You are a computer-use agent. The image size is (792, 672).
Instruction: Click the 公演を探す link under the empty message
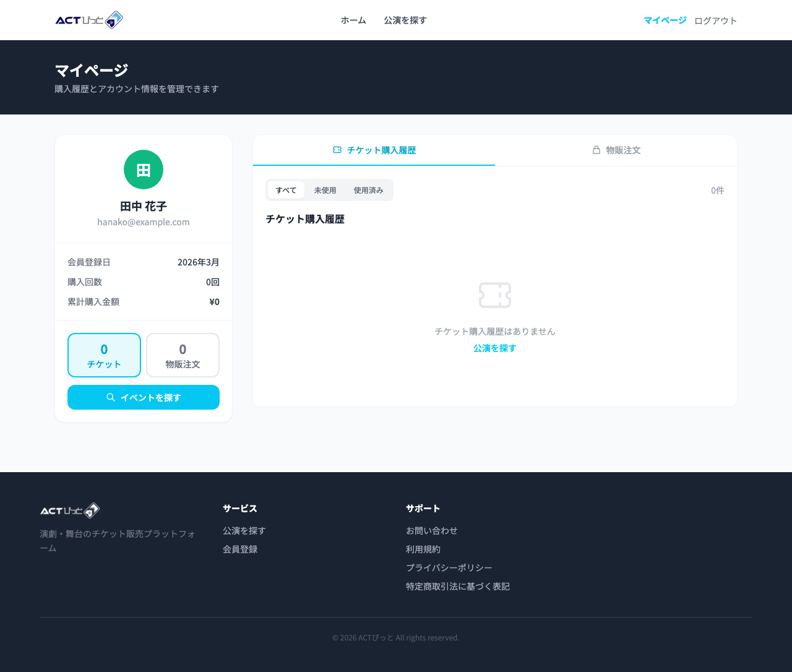coord(494,348)
